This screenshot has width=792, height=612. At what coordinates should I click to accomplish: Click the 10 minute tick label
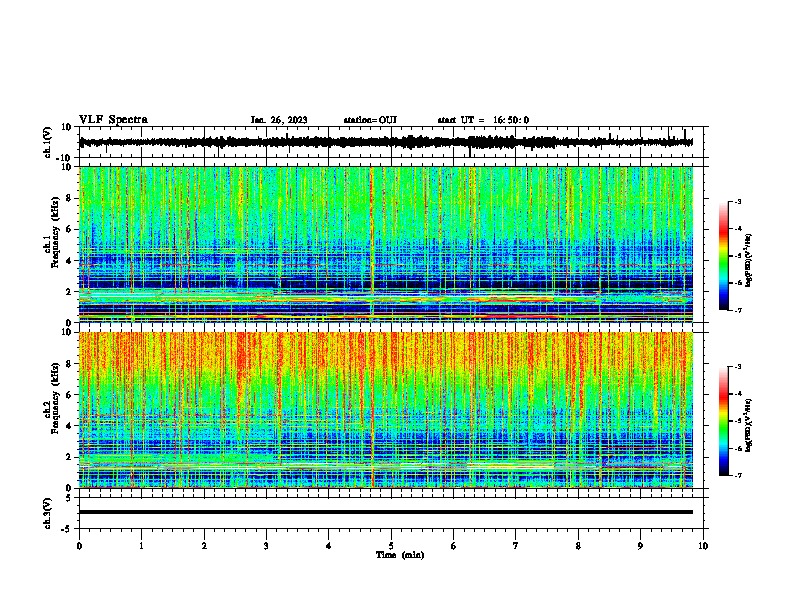click(x=703, y=546)
